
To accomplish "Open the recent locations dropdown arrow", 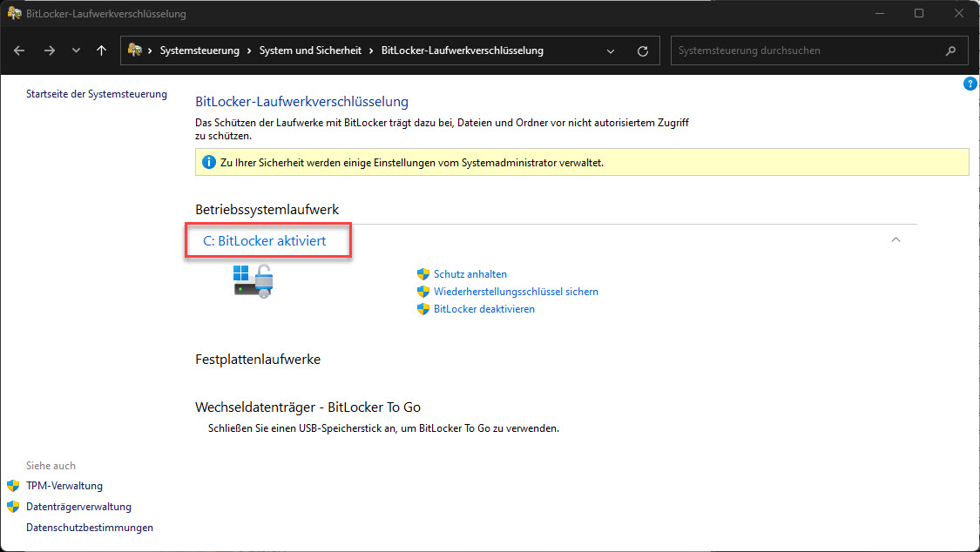I will pyautogui.click(x=76, y=50).
